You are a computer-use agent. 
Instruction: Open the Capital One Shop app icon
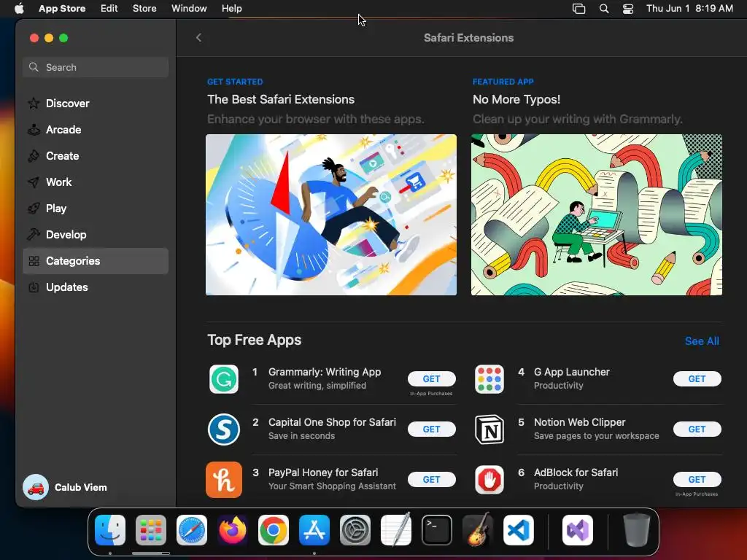click(x=224, y=429)
